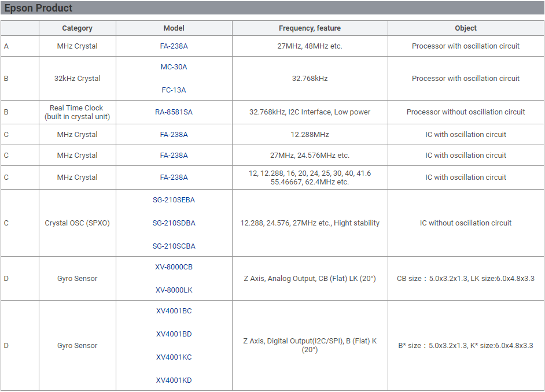This screenshot has height=392, width=545.
Task: Open the FA-238A link in the 12.288MHz row
Action: pos(174,134)
